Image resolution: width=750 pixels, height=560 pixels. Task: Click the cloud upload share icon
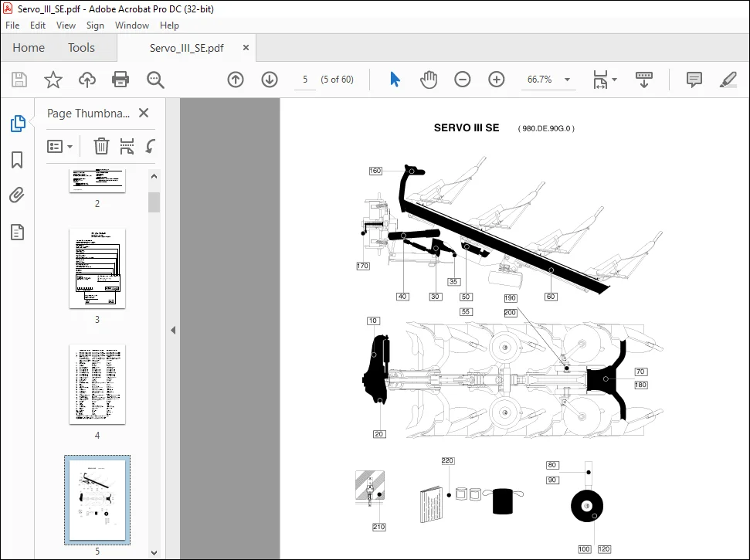tap(87, 80)
